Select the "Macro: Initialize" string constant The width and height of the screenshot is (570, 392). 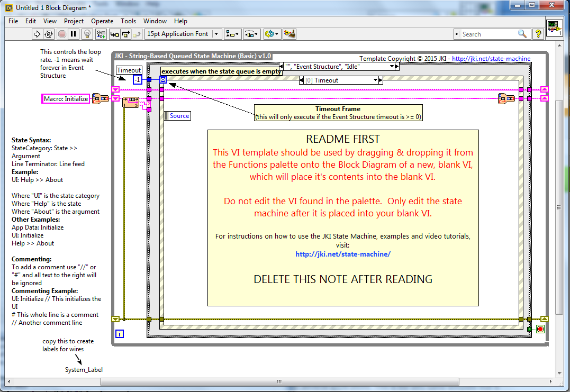coord(66,98)
